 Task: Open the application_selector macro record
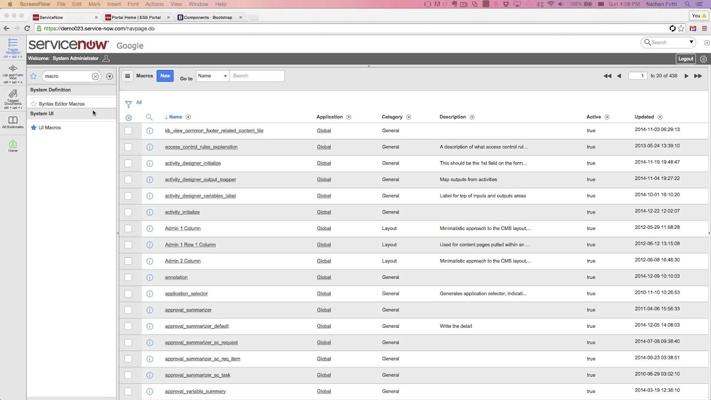point(186,293)
